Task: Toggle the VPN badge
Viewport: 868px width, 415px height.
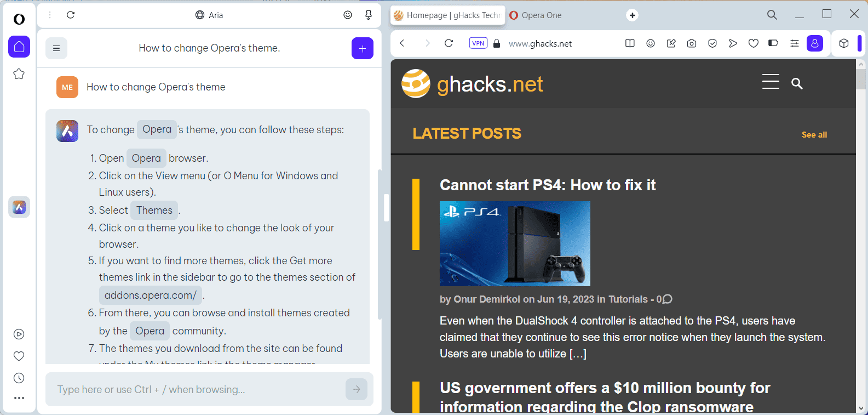Action: (x=478, y=43)
